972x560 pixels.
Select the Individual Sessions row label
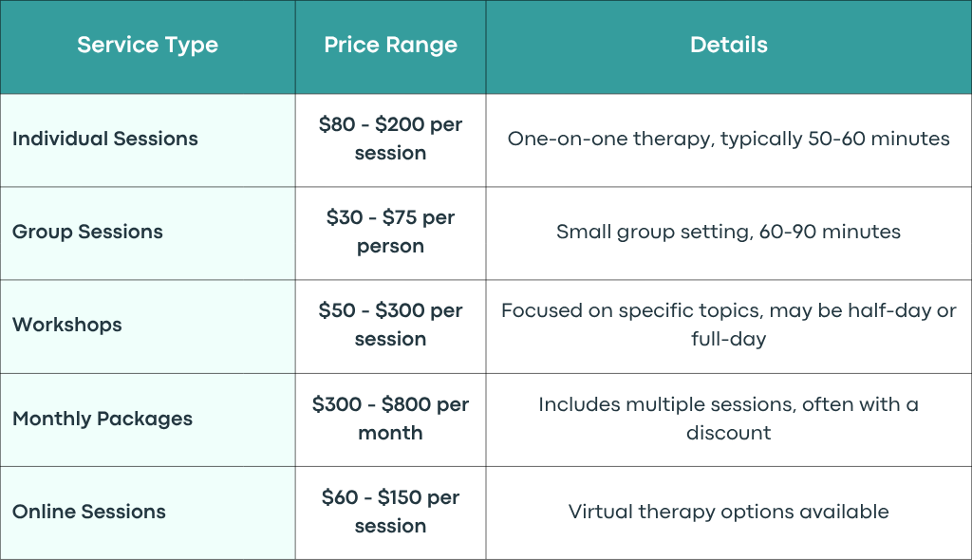[104, 139]
